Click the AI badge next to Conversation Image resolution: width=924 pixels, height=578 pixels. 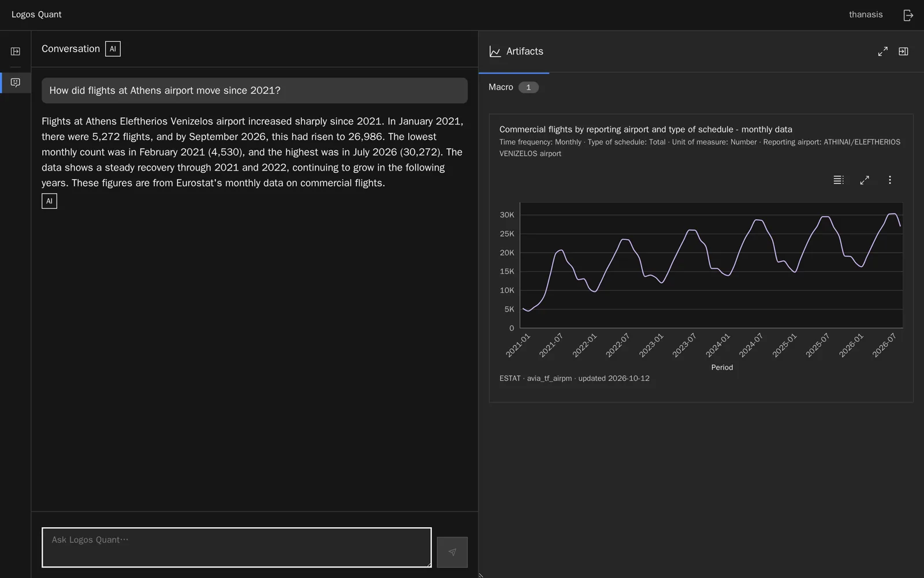coord(113,49)
